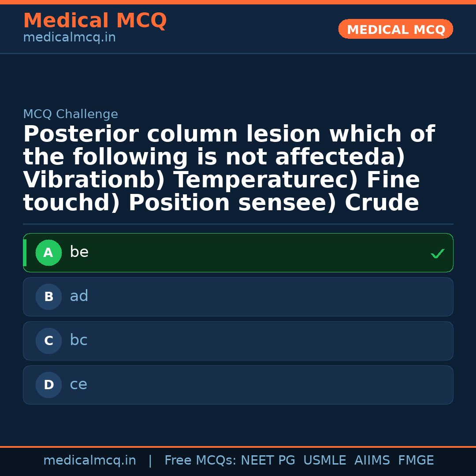Click the Medical MCQ header logo
This screenshot has height=476, width=476.
95,21
